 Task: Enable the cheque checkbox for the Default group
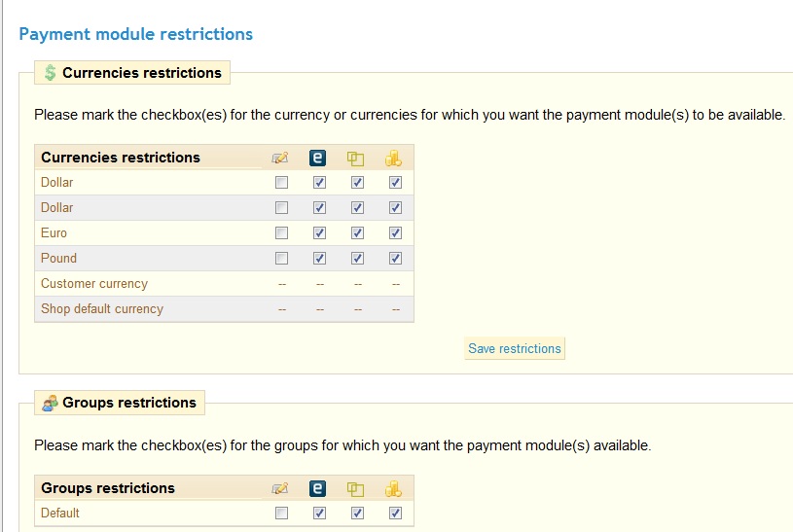[281, 514]
